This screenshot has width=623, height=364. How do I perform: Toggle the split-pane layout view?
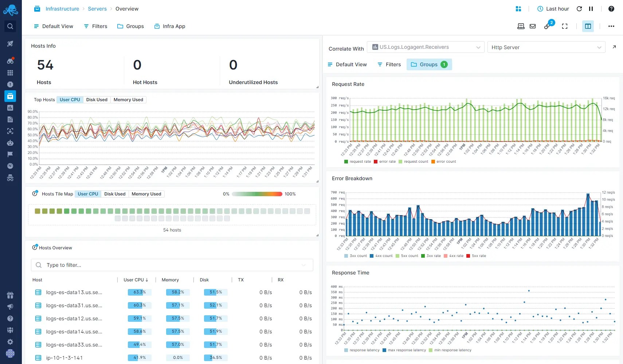pyautogui.click(x=588, y=26)
